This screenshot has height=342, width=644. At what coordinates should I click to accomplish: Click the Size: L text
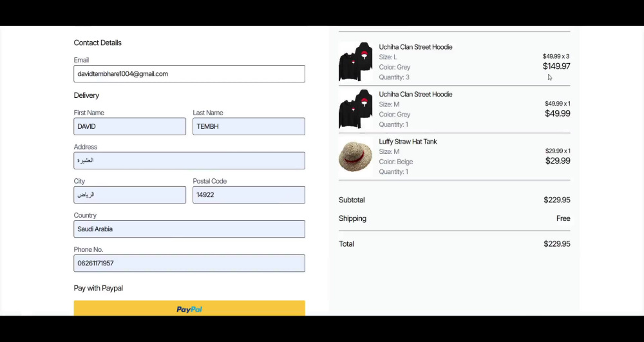(388, 57)
